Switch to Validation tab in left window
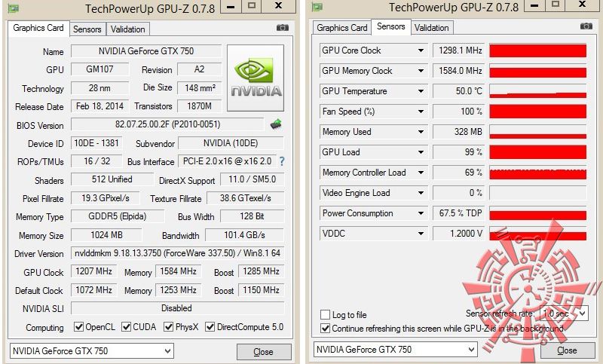The width and height of the screenshot is (603, 364). (127, 29)
